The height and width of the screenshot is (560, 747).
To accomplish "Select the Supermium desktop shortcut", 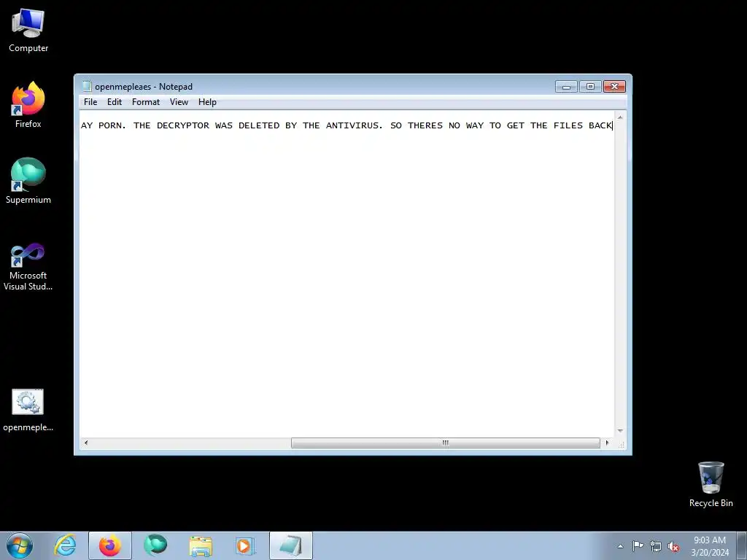I will tap(28, 181).
